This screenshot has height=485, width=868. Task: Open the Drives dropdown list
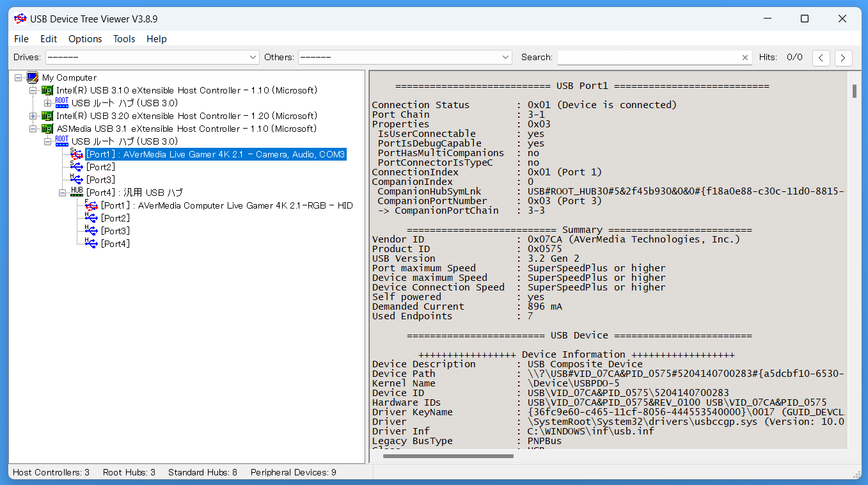point(252,58)
